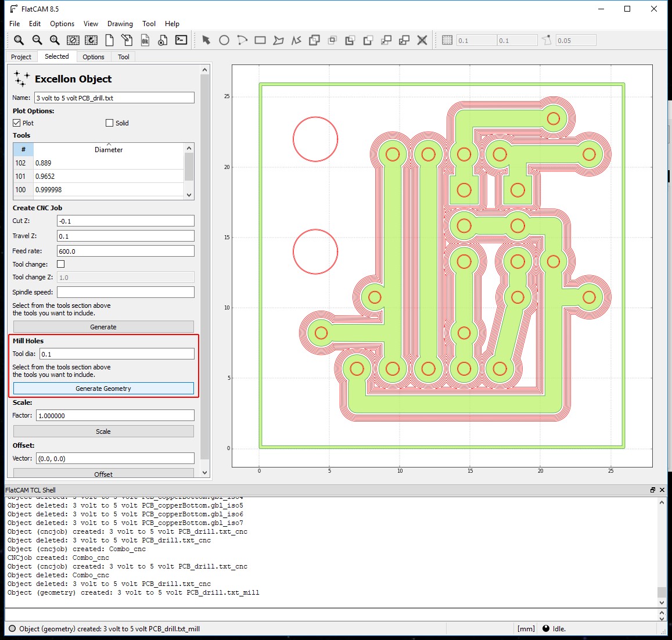672x640 pixels.
Task: Create a new blank geometry object
Action: tap(110, 40)
